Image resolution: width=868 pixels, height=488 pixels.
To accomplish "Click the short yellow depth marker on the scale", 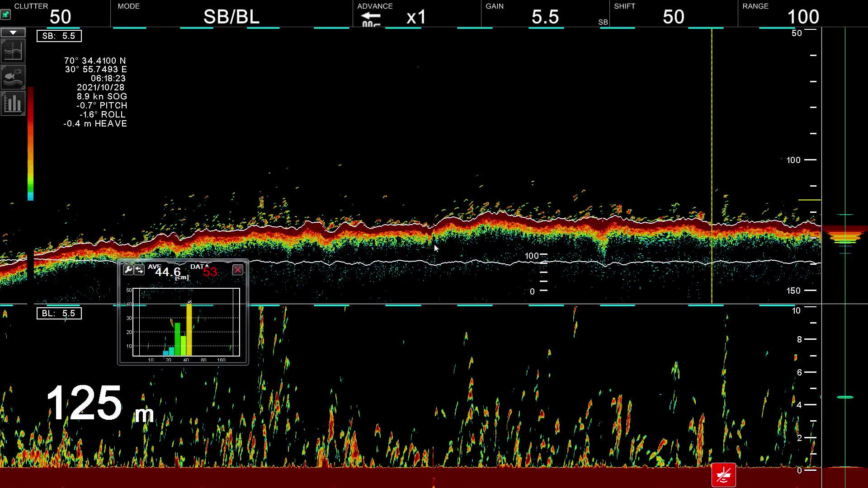I will (x=810, y=200).
